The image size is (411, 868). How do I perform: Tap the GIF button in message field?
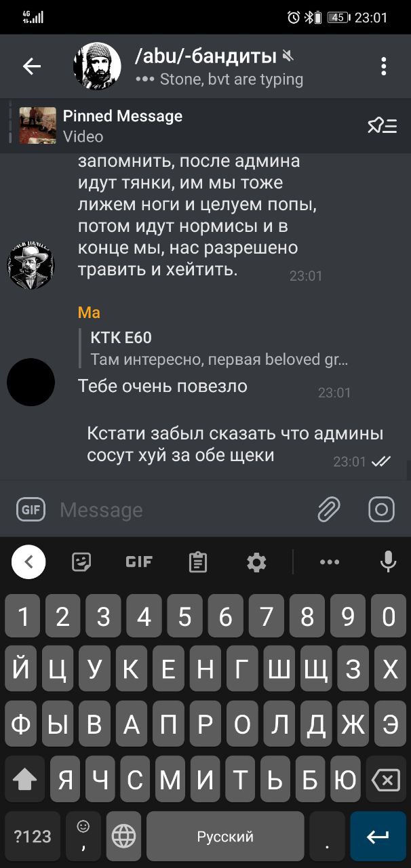click(31, 509)
